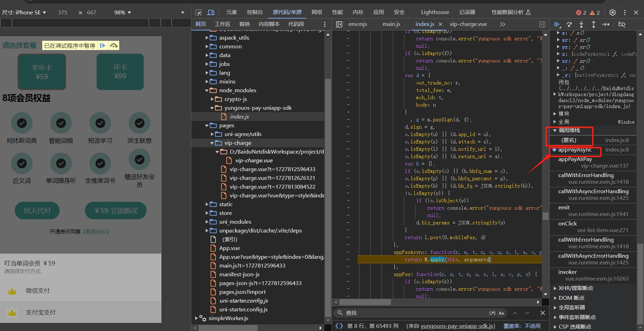The image size is (644, 331).
Task: Open vip-charge.vue file in tree
Action: [x=254, y=161]
